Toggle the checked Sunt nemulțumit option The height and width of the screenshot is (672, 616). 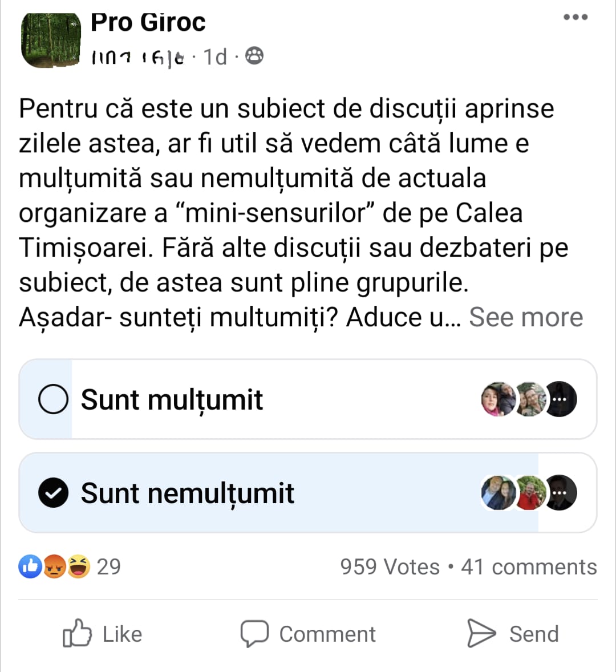tap(54, 493)
